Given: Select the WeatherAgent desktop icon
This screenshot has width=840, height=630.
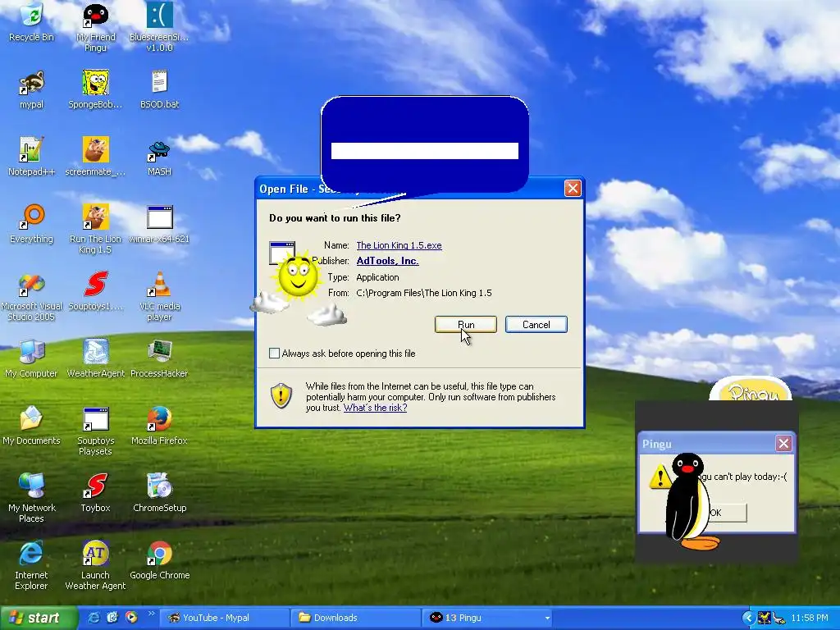Looking at the screenshot, I should click(x=95, y=358).
